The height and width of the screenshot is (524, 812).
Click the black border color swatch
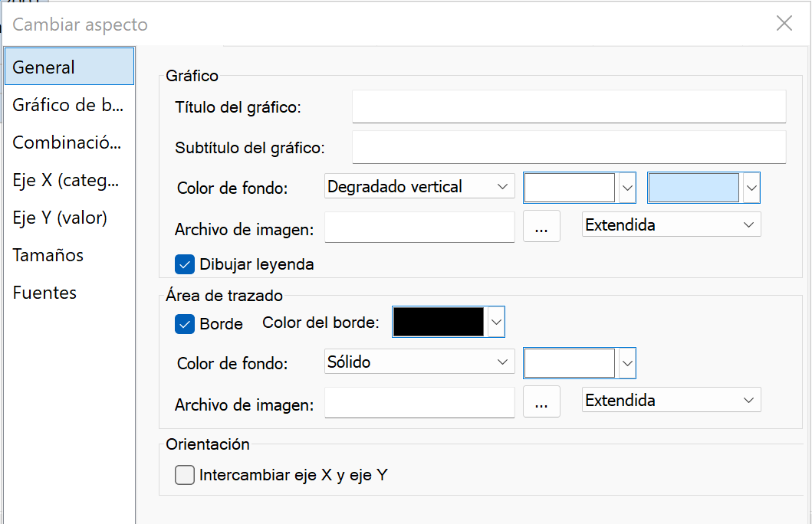tap(439, 322)
